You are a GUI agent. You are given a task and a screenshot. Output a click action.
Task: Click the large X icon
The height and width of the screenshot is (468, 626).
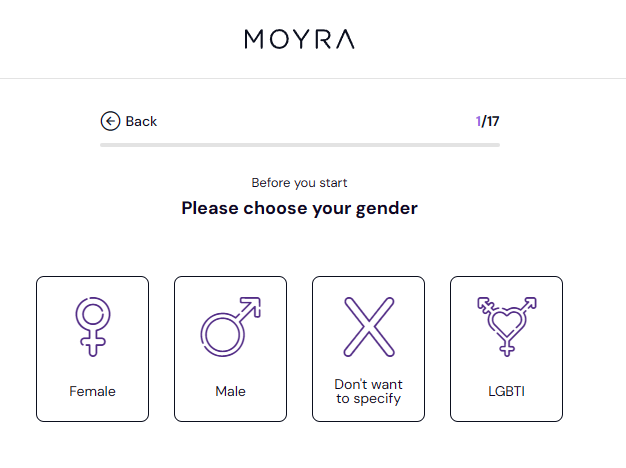368,326
